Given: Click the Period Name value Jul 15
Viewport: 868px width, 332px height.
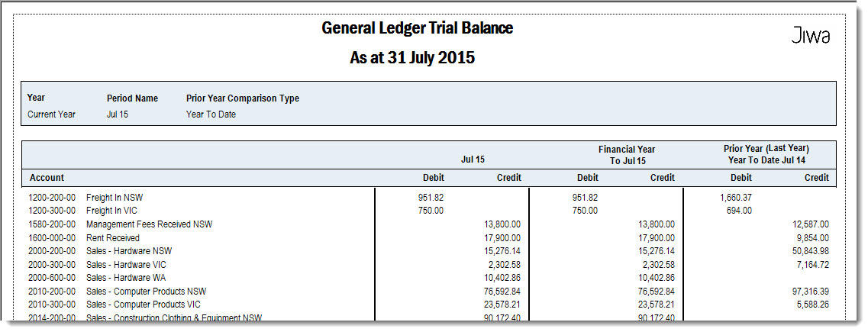Looking at the screenshot, I should (x=118, y=114).
